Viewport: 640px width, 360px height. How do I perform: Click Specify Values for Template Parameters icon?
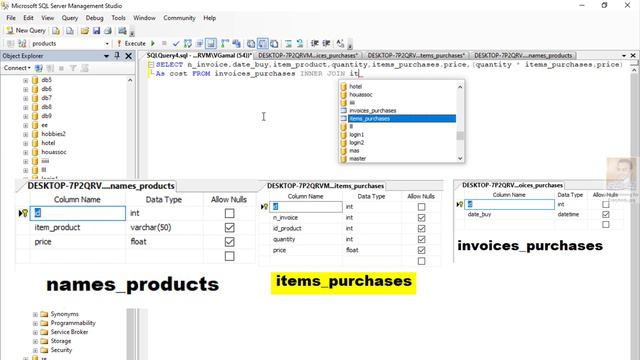point(340,43)
